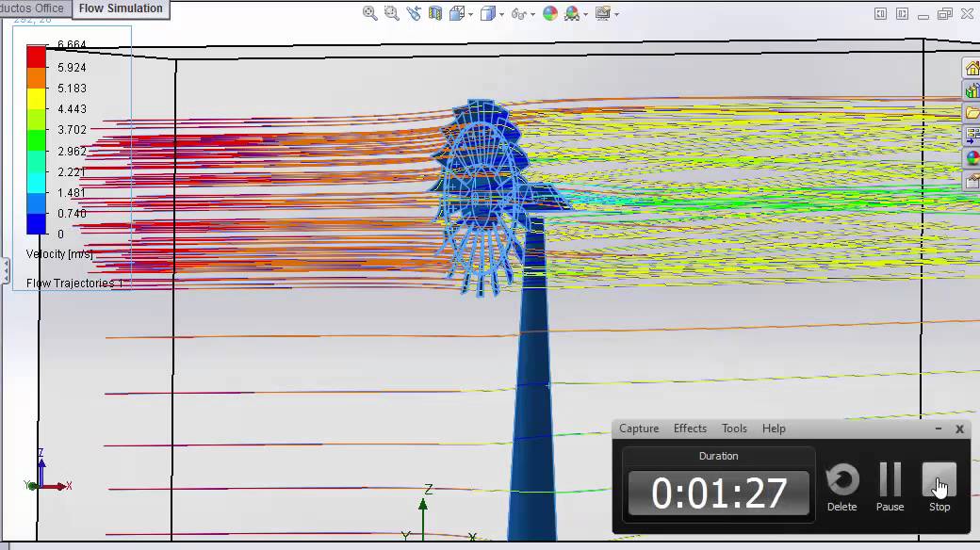Restore down the SolidWorks document window
980x550 pixels.
(x=945, y=14)
